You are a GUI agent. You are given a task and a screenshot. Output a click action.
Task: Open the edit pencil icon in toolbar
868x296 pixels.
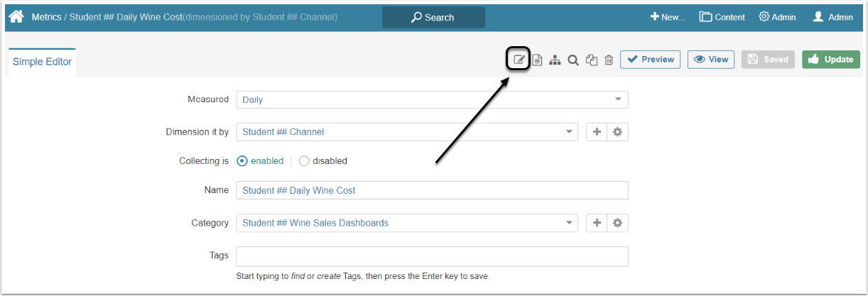point(519,60)
